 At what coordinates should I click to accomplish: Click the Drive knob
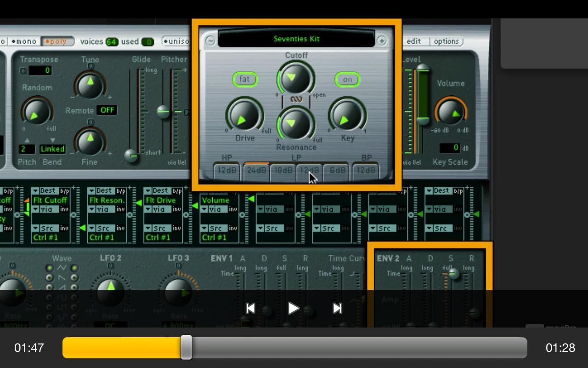coord(244,115)
